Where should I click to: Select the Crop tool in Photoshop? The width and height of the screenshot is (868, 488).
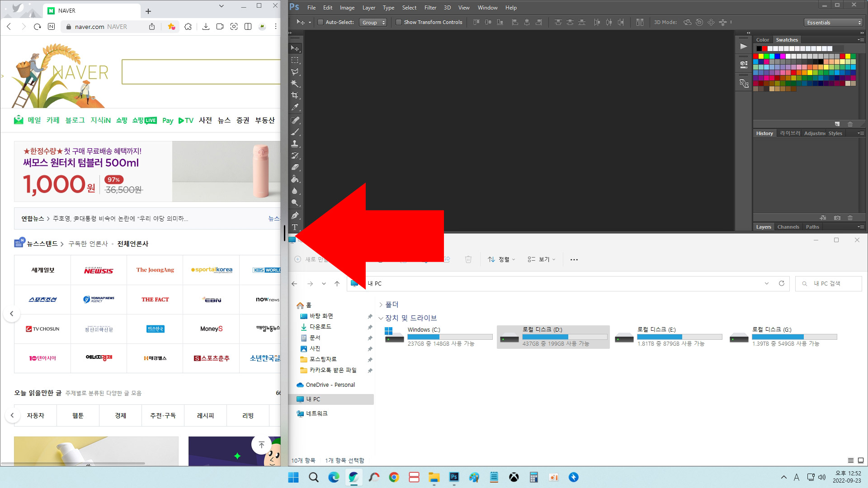[295, 95]
